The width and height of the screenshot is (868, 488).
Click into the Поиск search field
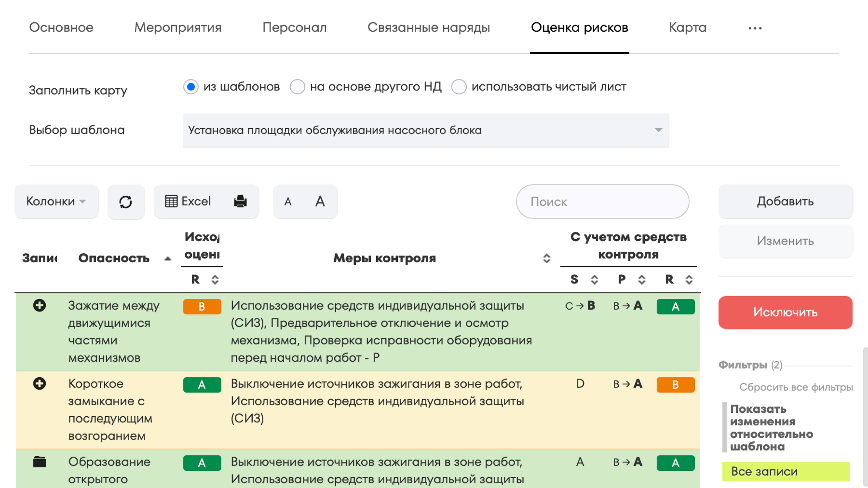point(602,202)
